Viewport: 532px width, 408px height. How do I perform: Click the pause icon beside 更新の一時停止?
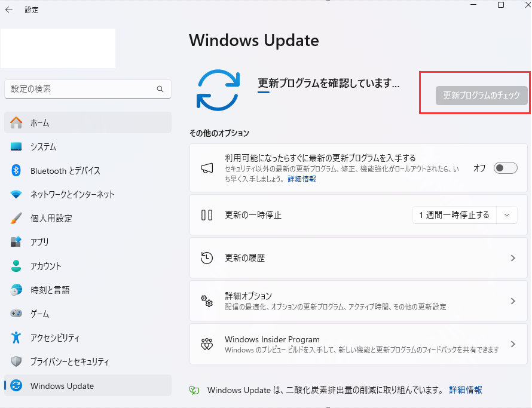tap(207, 215)
